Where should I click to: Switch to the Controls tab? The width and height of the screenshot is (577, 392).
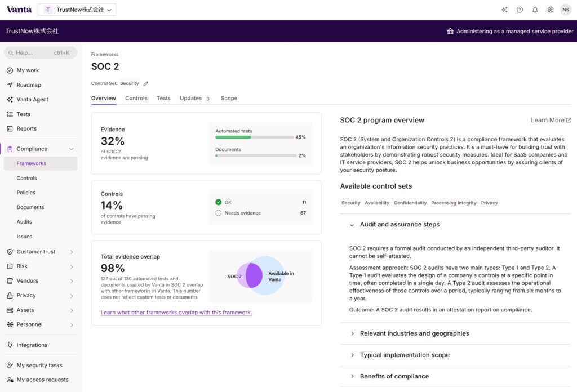[x=136, y=99]
